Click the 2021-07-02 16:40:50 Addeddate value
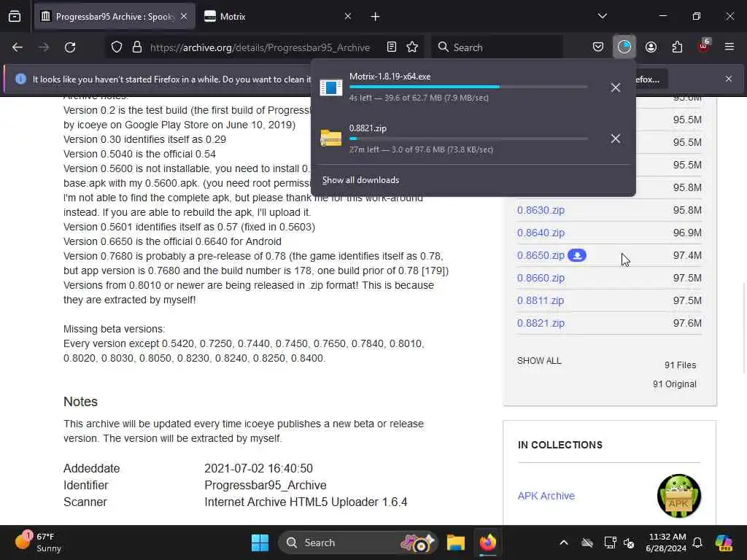The height and width of the screenshot is (560, 747). 259,469
